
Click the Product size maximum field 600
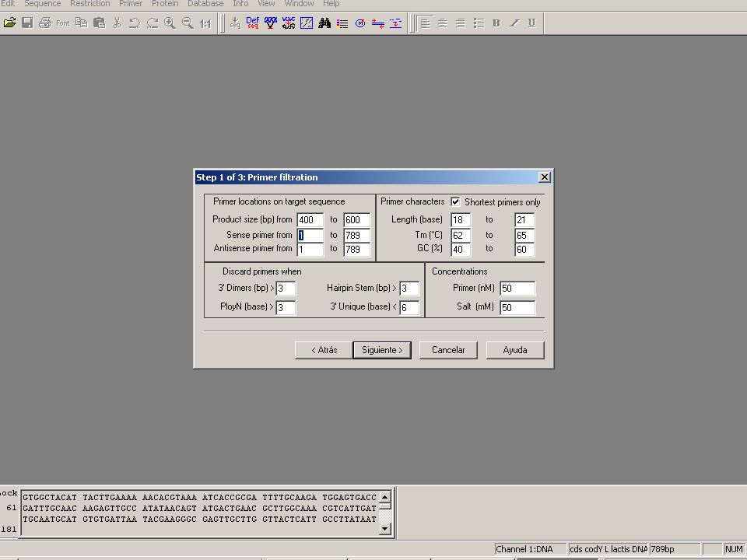[x=357, y=219]
